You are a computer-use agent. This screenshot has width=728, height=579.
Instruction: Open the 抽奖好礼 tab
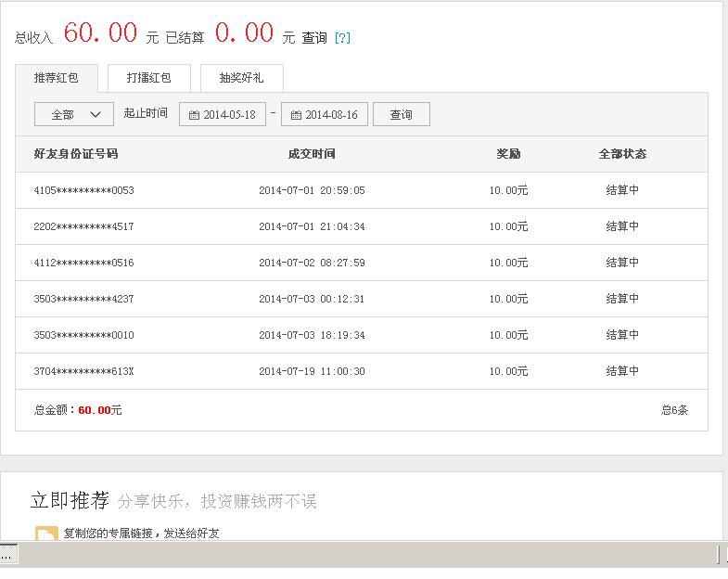(x=241, y=78)
